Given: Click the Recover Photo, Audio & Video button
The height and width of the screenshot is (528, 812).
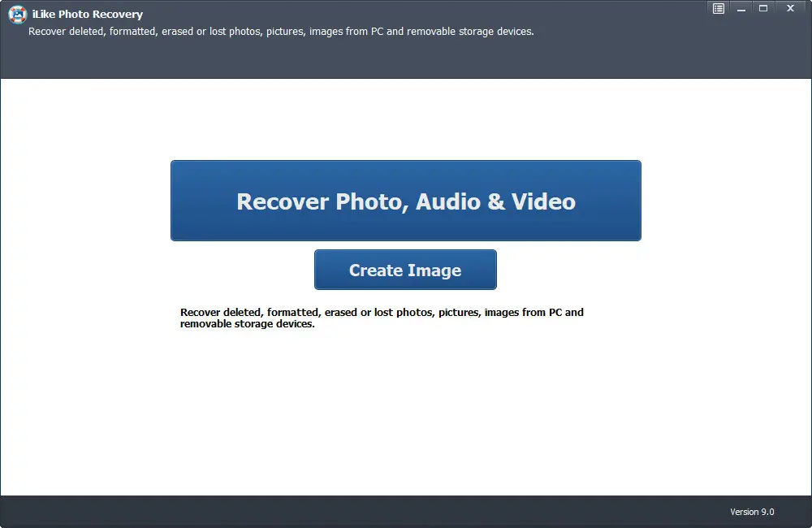Looking at the screenshot, I should pyautogui.click(x=405, y=201).
